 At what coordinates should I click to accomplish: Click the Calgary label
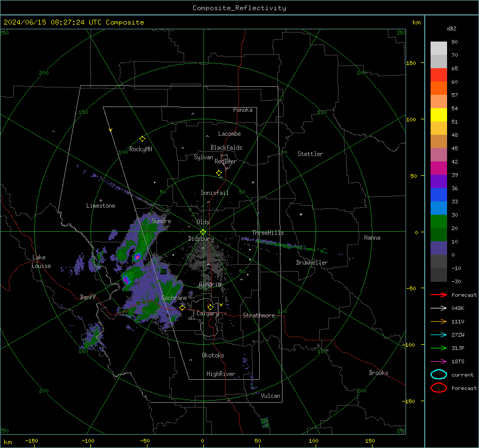point(208,313)
